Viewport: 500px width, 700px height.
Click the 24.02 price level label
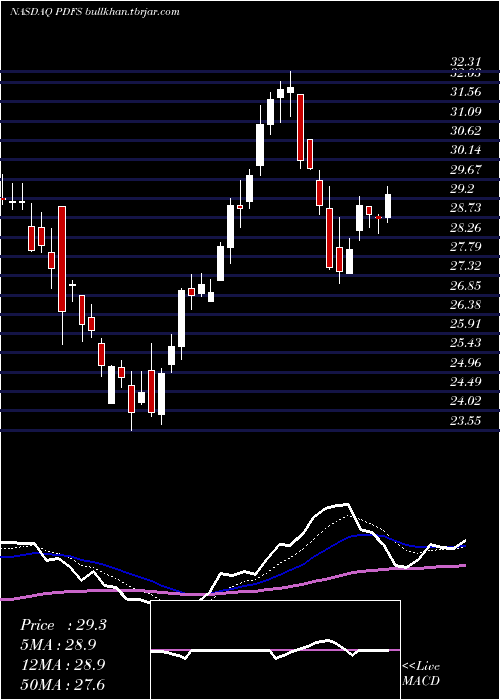pos(466,401)
